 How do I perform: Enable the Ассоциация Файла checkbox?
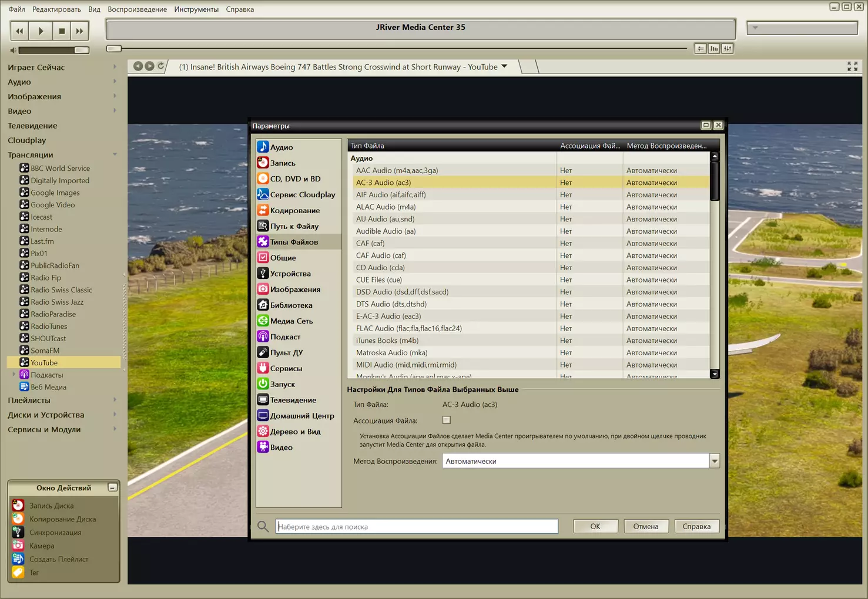click(447, 420)
